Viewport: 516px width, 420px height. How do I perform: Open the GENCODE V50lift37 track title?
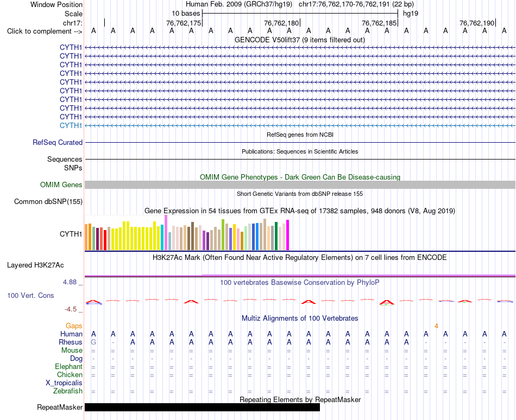[300, 40]
